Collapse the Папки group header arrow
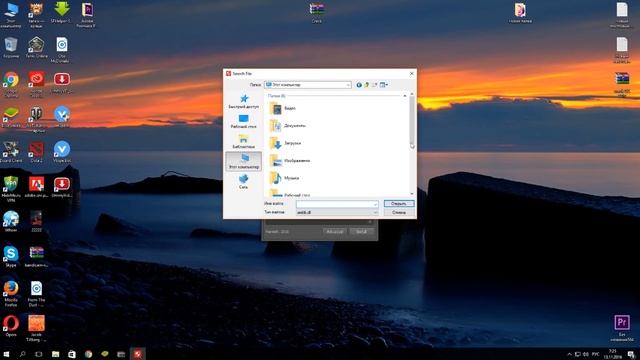This screenshot has height=360, width=640. pyautogui.click(x=404, y=96)
